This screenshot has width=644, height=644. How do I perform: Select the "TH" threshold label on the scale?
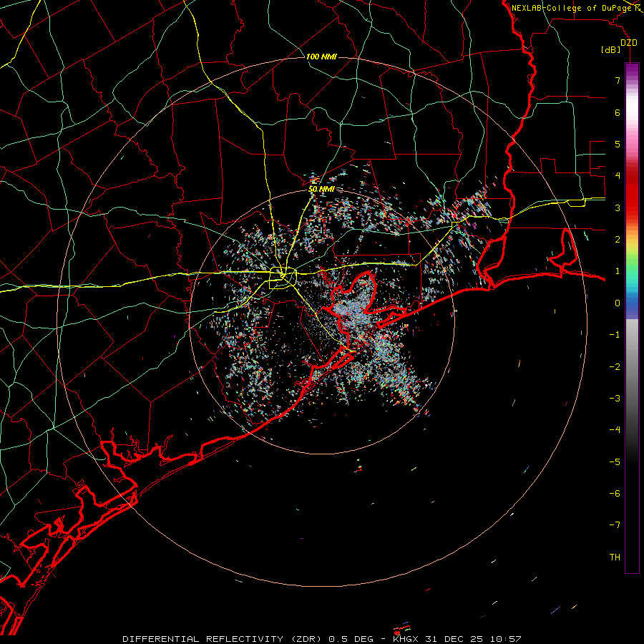click(615, 557)
